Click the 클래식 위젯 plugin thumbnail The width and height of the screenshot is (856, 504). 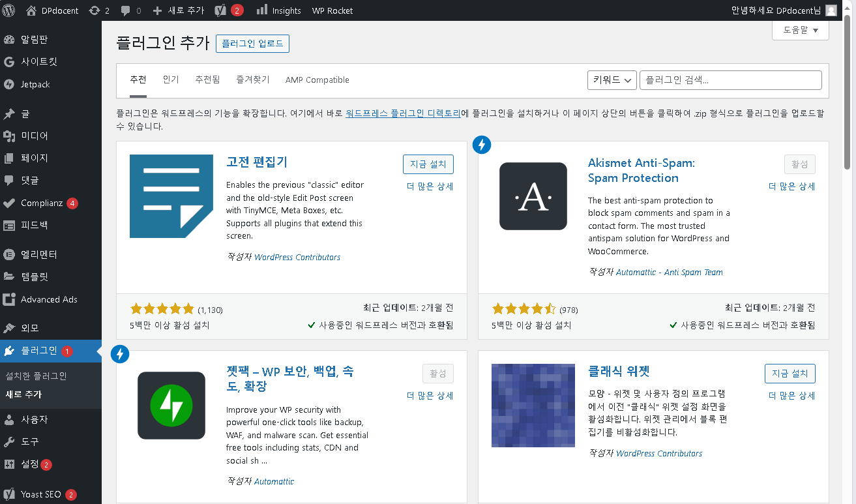(x=533, y=406)
